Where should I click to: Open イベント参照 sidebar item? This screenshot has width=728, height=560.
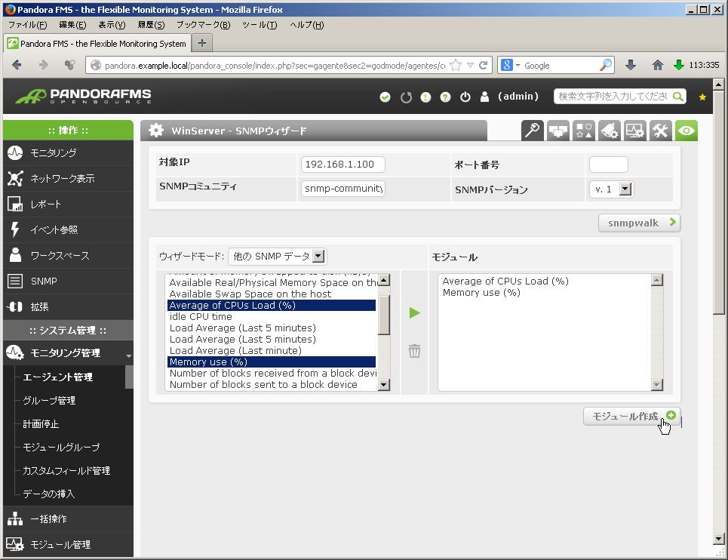68,230
